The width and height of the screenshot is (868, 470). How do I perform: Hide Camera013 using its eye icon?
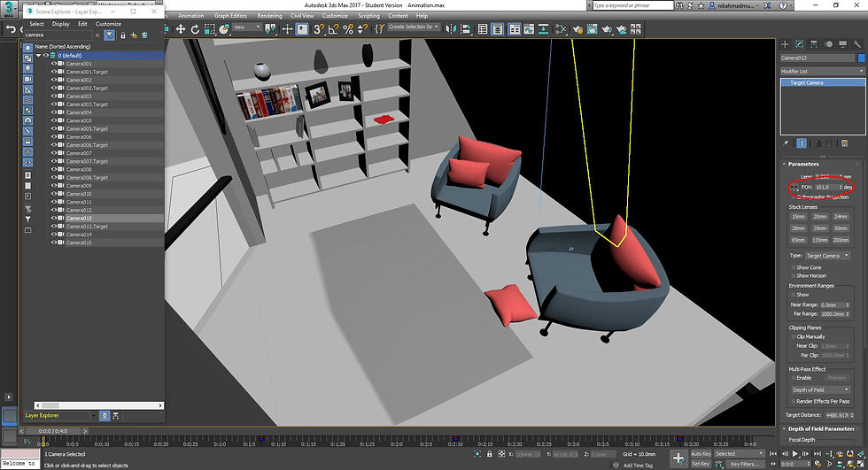click(x=54, y=218)
